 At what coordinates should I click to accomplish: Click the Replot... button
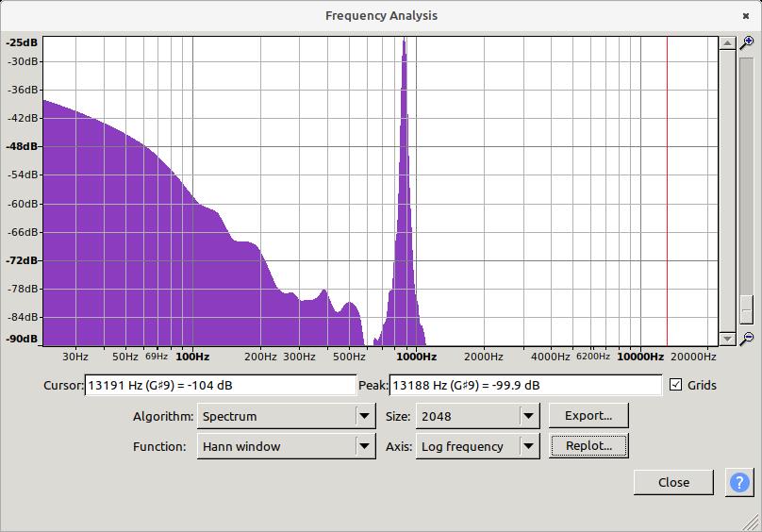588,446
